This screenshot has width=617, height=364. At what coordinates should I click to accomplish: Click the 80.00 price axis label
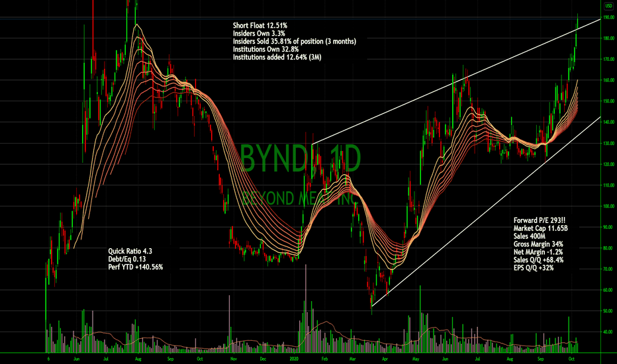tap(609, 248)
